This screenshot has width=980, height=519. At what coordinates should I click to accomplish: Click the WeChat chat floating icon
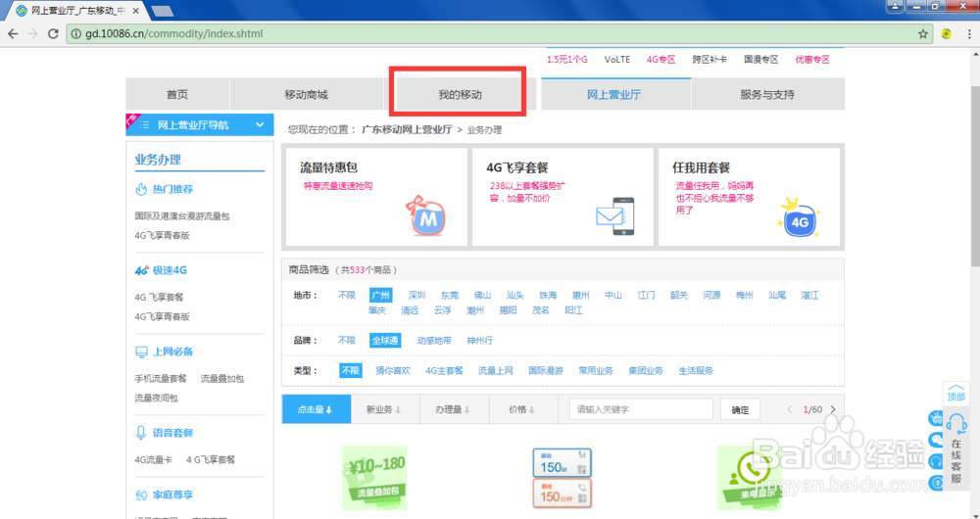coord(936,440)
